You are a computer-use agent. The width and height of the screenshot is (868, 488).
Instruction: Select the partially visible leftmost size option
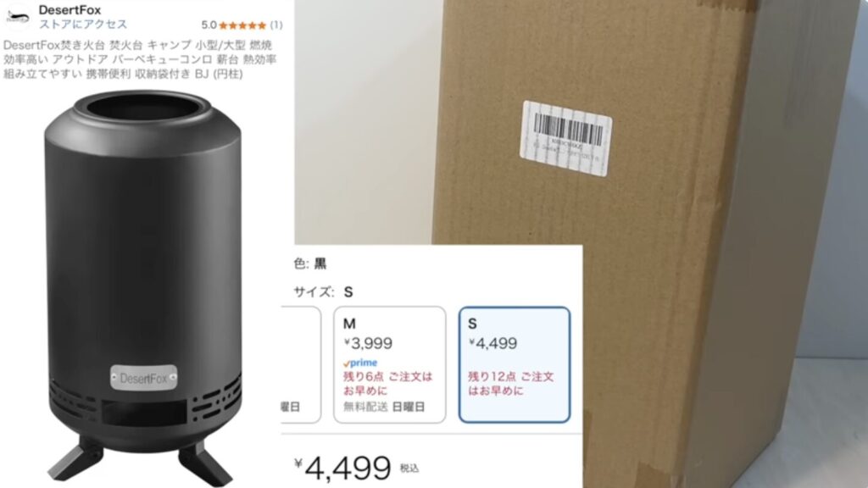click(301, 364)
